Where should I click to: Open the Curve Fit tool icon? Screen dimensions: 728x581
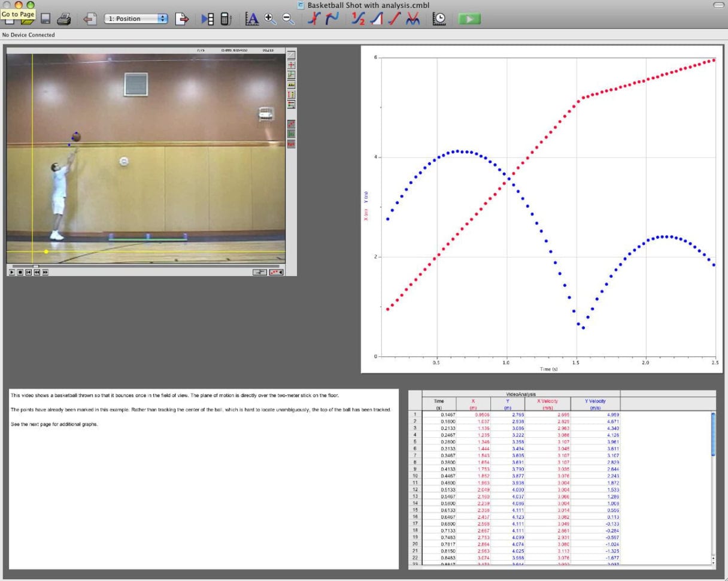click(412, 19)
